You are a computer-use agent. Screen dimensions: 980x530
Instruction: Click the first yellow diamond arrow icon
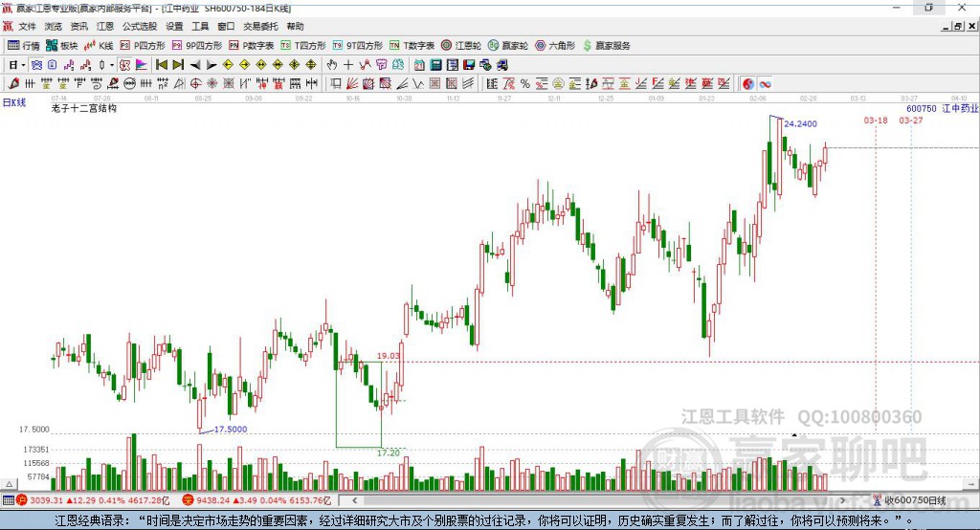click(228, 65)
